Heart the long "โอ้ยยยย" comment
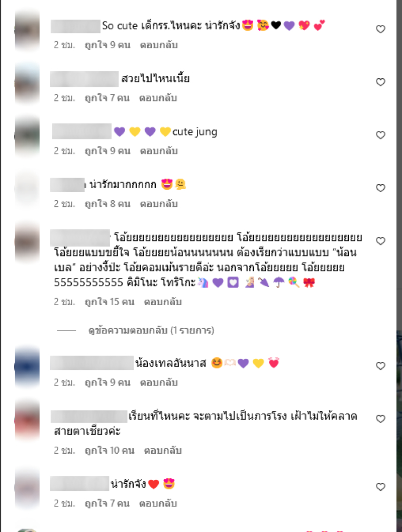Viewport: 402px width, 532px height. 380,241
